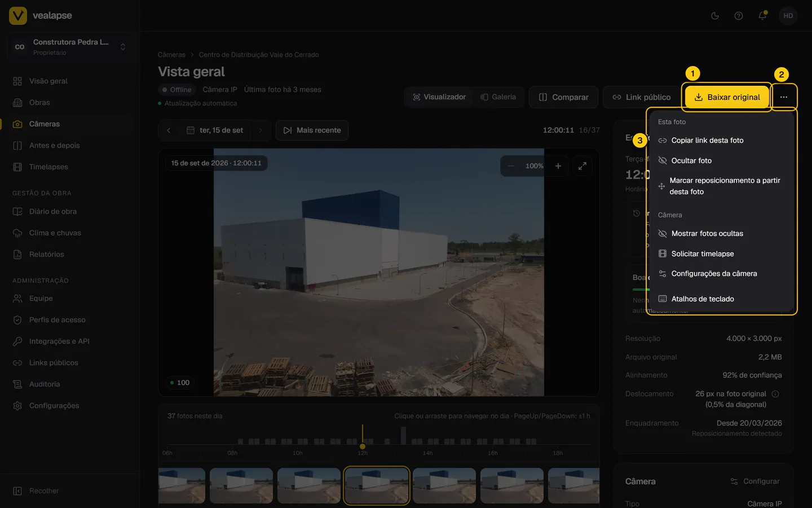Open Clima e chuvas icon
The height and width of the screenshot is (508, 812).
click(x=17, y=233)
